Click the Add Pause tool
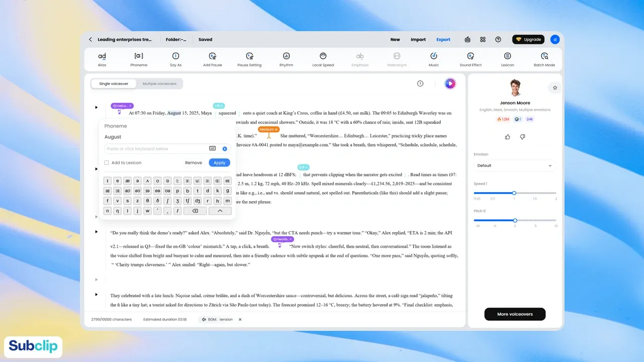 (212, 59)
